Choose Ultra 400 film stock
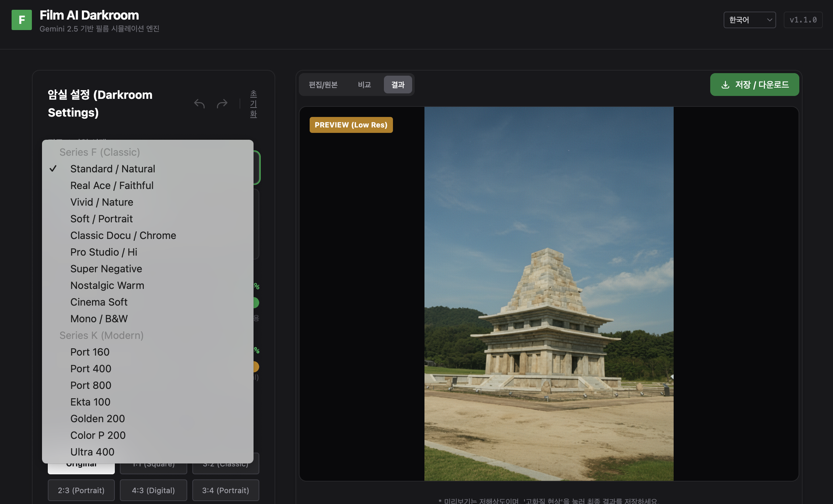 pos(92,452)
